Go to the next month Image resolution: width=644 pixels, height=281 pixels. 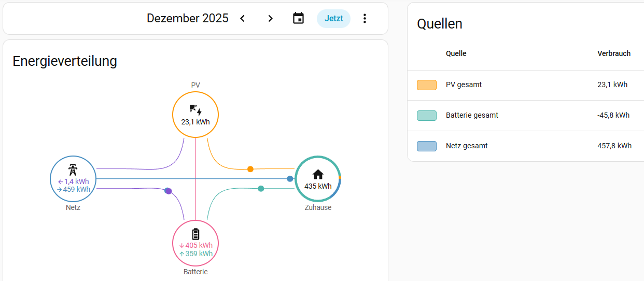270,19
